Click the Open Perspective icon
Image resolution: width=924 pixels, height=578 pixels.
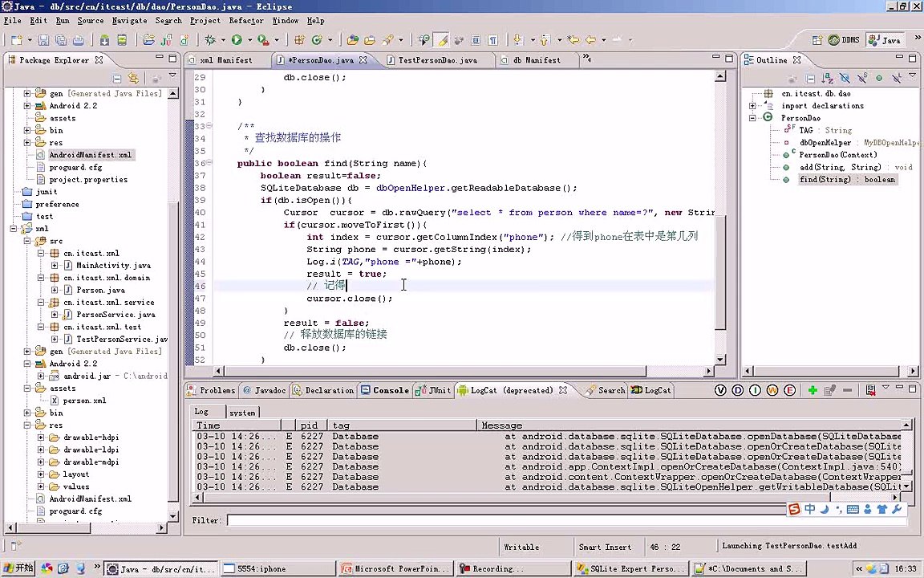817,40
